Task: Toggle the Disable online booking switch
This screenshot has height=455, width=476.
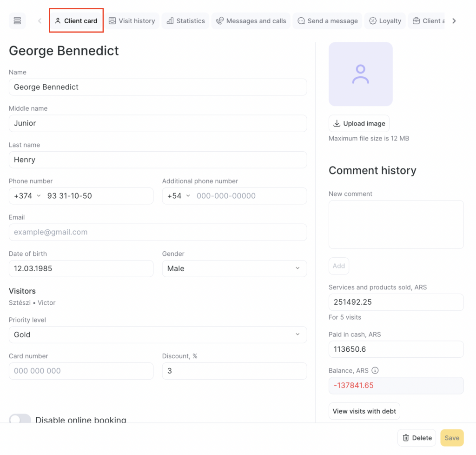Action: (20, 419)
